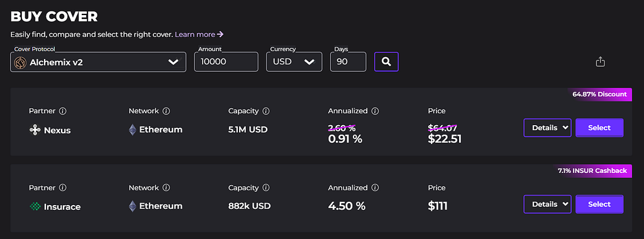This screenshot has height=239, width=644.
Task: Open the Currency USD dropdown
Action: (294, 62)
